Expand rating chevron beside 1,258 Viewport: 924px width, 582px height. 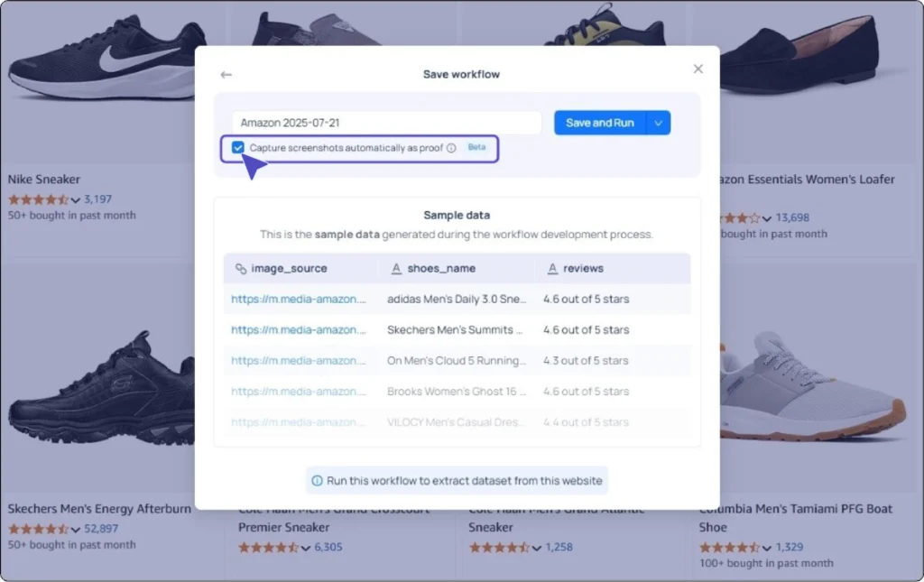536,548
